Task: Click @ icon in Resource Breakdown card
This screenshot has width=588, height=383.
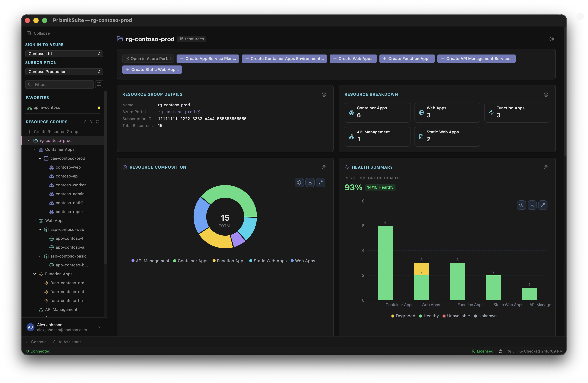Action: point(546,94)
